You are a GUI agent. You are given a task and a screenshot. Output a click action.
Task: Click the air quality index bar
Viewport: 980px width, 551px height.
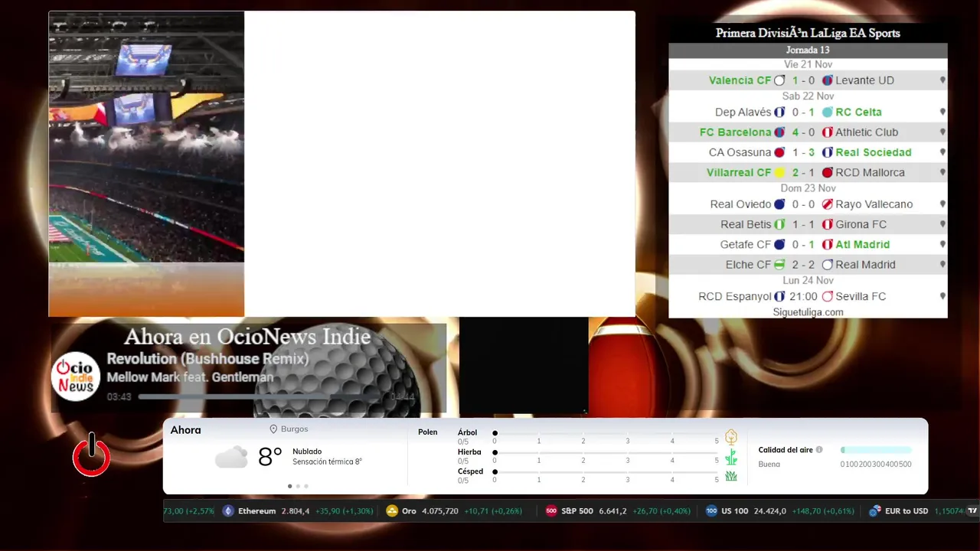pos(876,450)
